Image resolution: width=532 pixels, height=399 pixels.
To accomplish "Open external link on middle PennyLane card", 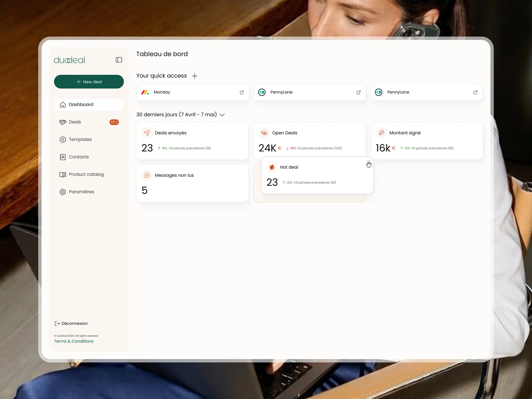I will click(x=359, y=92).
